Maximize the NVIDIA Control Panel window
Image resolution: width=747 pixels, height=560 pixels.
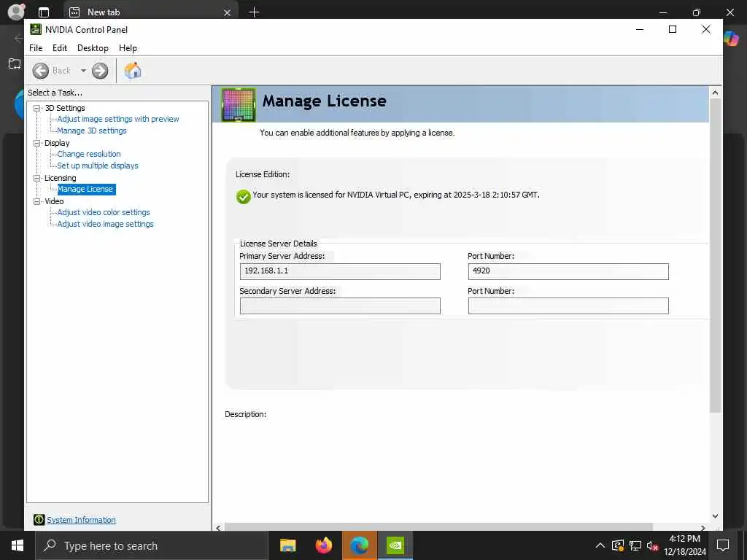pyautogui.click(x=673, y=29)
